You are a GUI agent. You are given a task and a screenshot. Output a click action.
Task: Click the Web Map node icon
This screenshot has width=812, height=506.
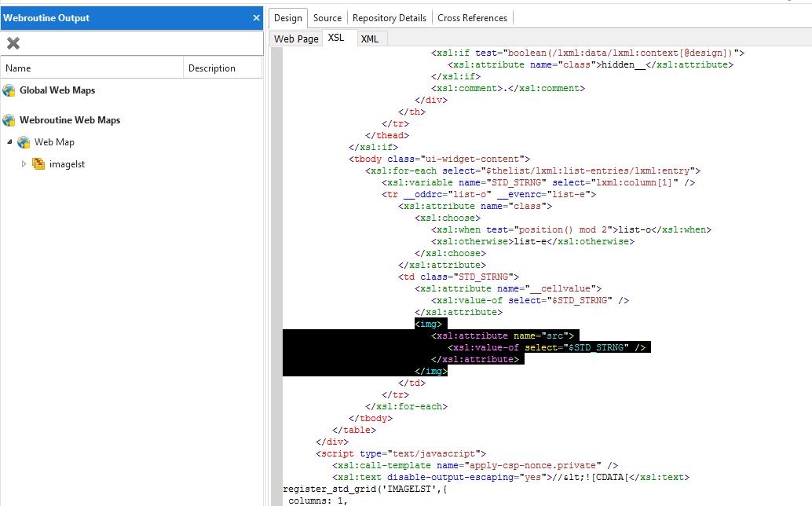[24, 142]
